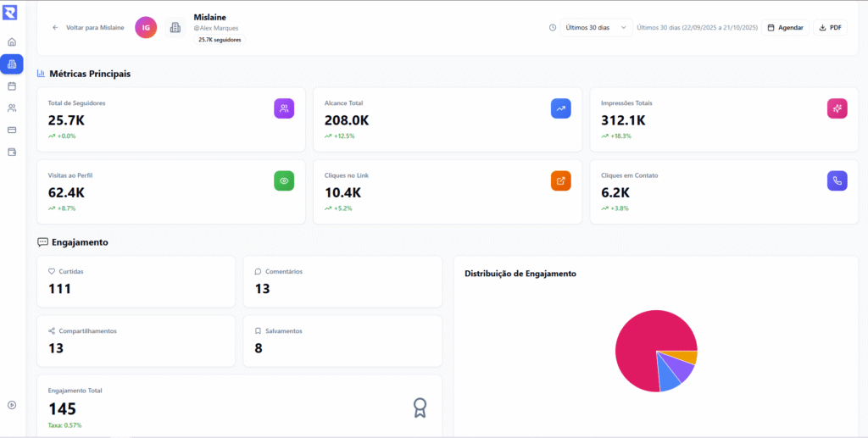The height and width of the screenshot is (438, 868).
Task: Open the Últimos 30 dias period dropdown
Action: 596,28
